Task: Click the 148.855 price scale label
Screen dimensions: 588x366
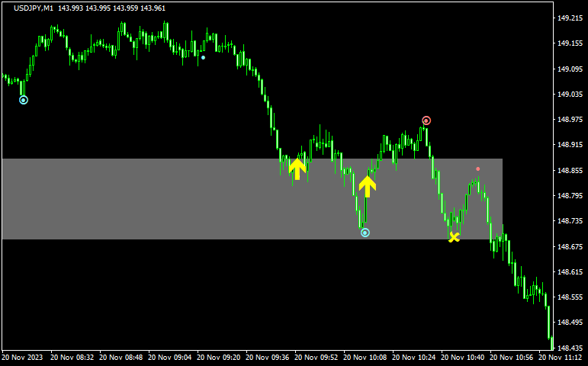Action: click(x=570, y=171)
